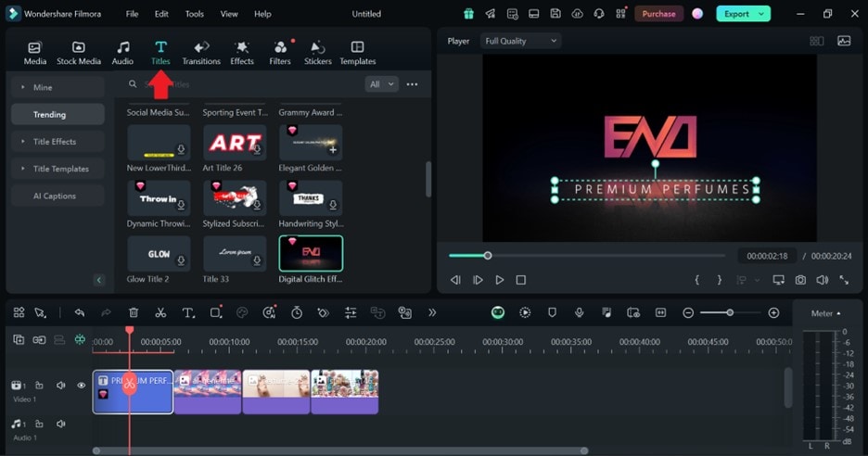Open the Help menu
This screenshot has height=456, width=868.
pos(262,14)
